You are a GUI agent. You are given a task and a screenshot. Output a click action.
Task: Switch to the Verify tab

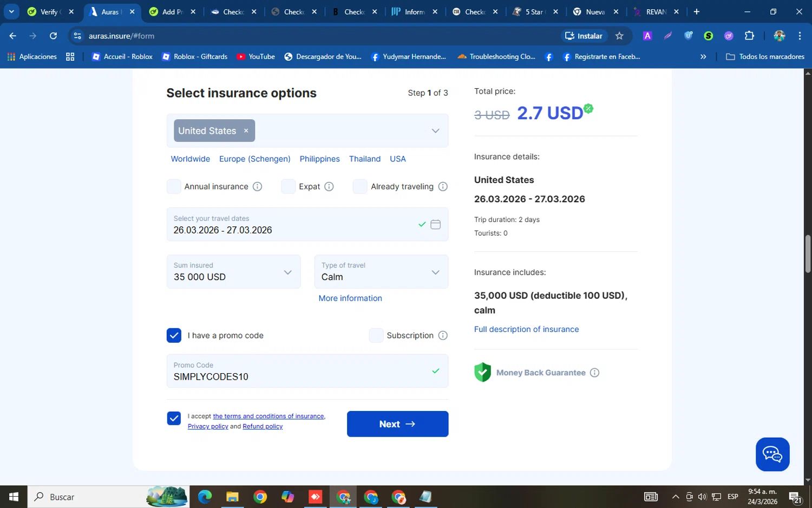[50, 12]
